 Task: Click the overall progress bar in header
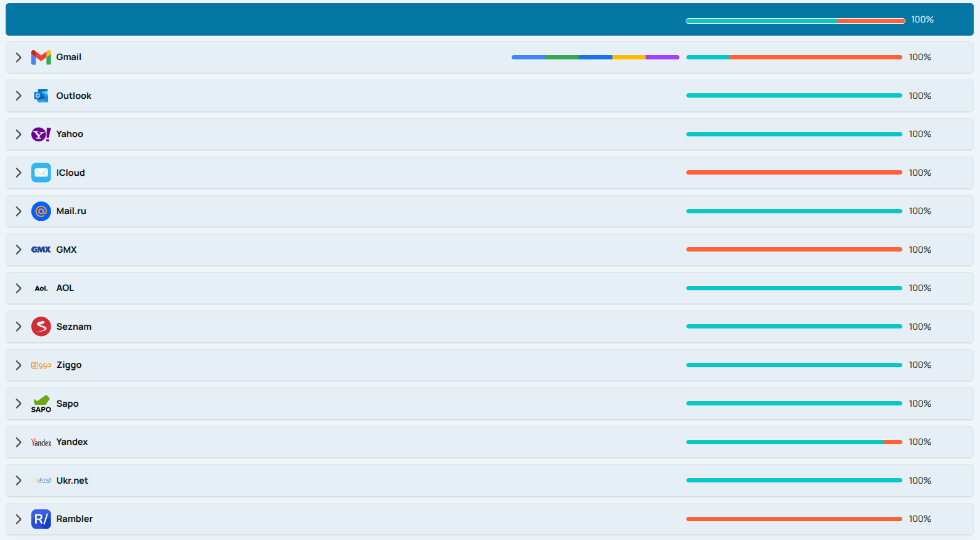click(795, 21)
